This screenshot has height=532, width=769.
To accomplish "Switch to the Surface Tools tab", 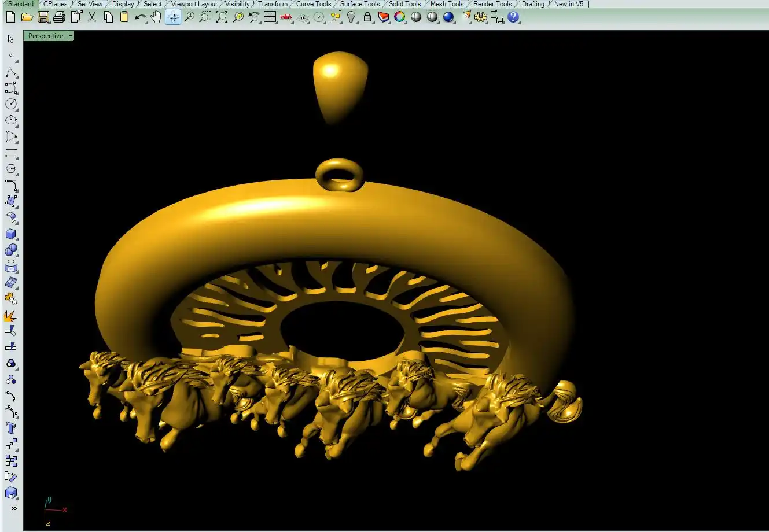I will (359, 4).
